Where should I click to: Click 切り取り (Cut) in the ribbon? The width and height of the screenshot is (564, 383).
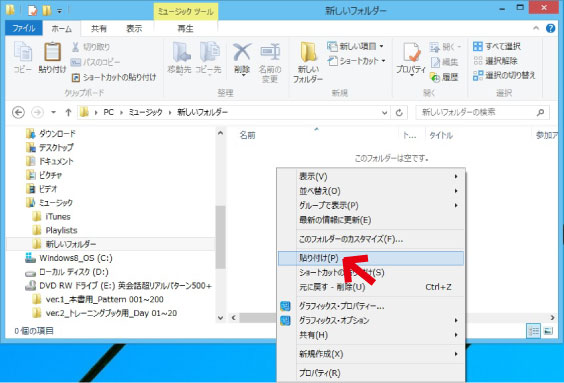coord(91,47)
